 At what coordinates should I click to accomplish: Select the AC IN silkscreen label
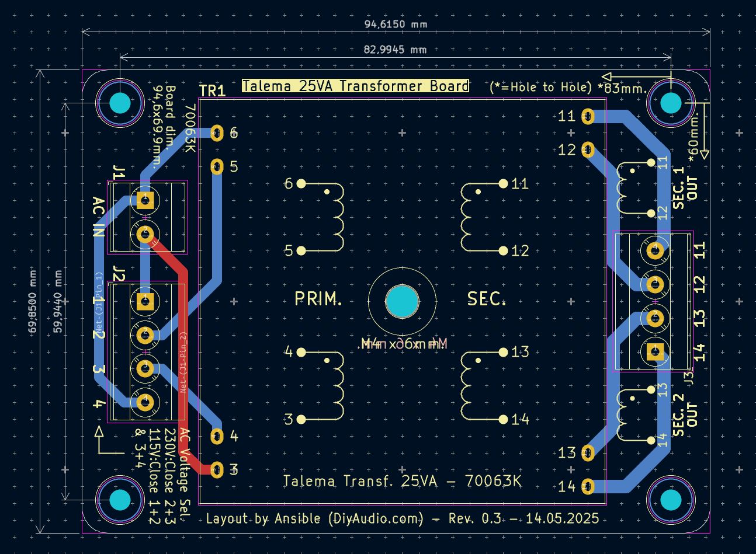tap(98, 216)
